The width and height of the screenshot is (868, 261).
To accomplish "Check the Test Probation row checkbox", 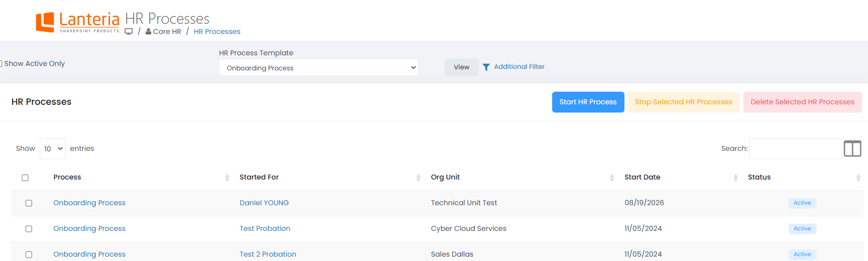I will pos(29,229).
